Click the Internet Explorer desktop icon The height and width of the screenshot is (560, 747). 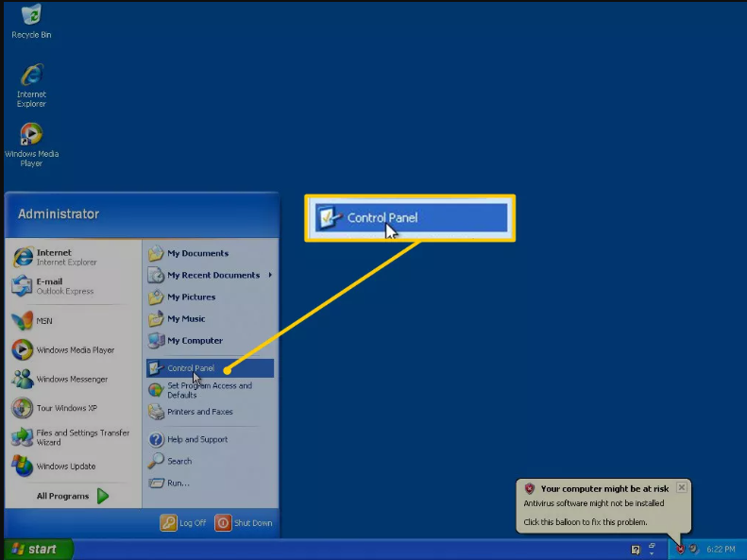31,85
